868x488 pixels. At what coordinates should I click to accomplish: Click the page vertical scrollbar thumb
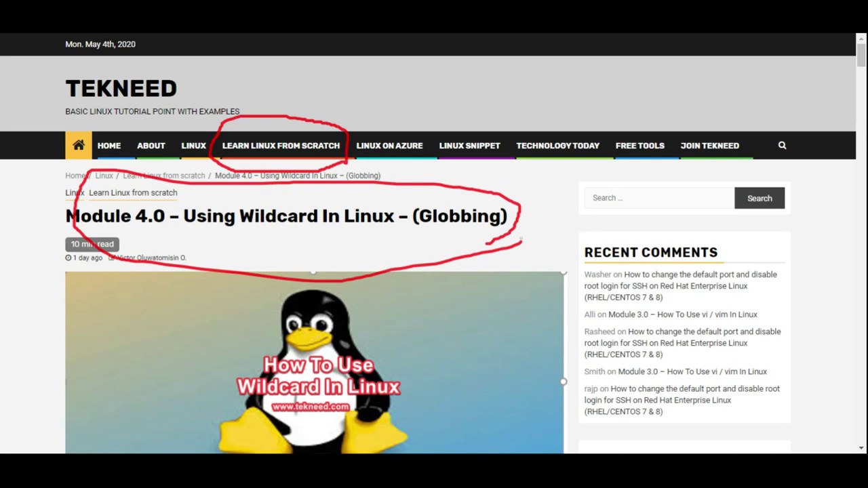coord(861,54)
